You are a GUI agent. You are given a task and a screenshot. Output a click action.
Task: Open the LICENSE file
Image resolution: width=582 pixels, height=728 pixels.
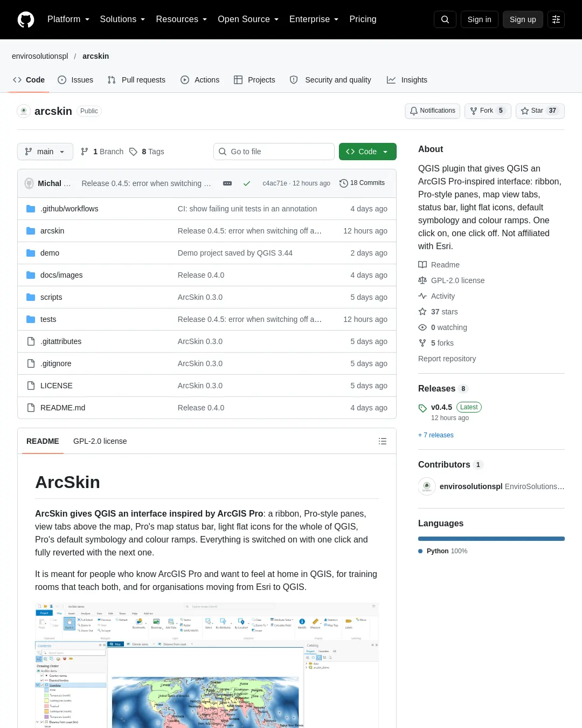point(57,386)
